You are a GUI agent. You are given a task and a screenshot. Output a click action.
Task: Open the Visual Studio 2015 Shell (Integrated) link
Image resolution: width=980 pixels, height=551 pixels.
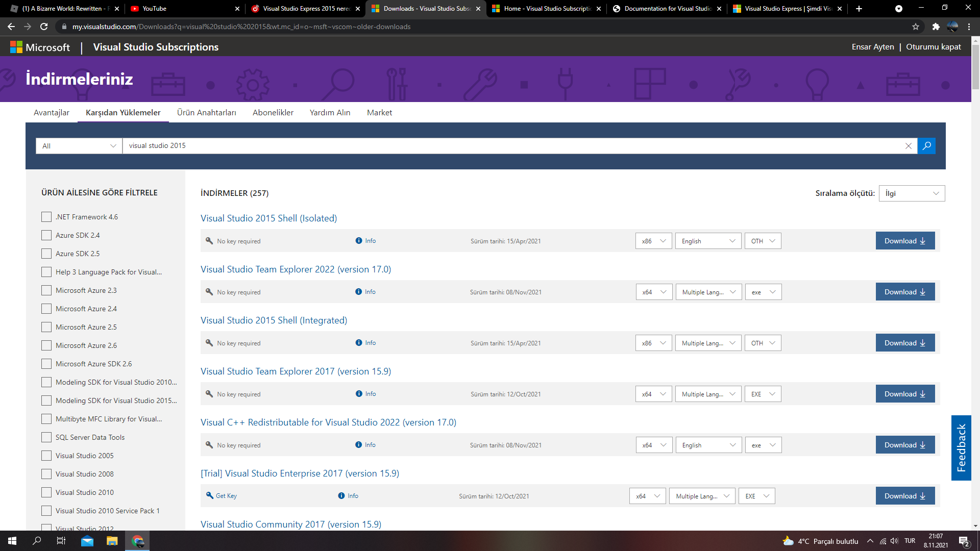274,320
